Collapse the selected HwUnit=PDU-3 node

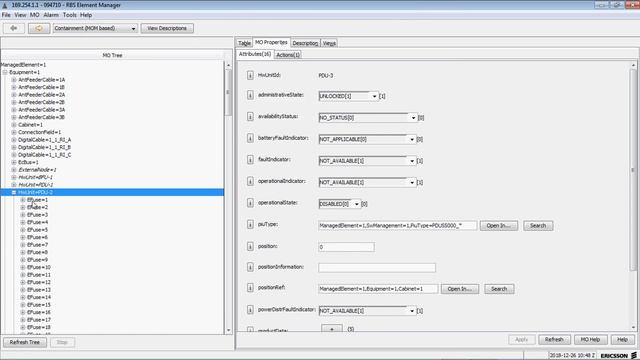(x=14, y=192)
